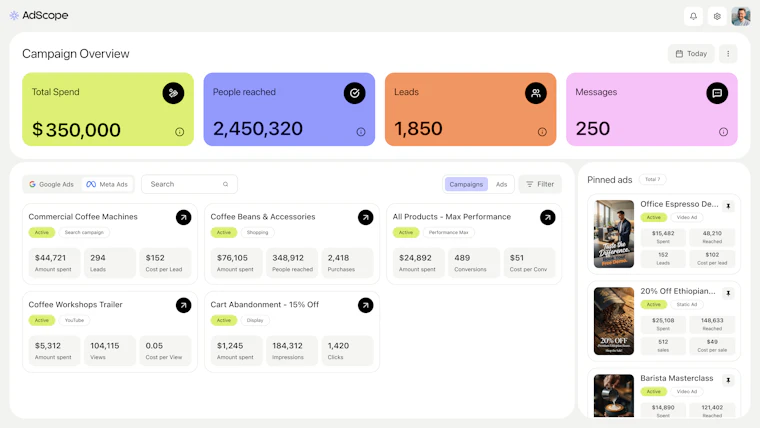760x428 pixels.
Task: Click the AdScope logo link
Action: tap(39, 16)
